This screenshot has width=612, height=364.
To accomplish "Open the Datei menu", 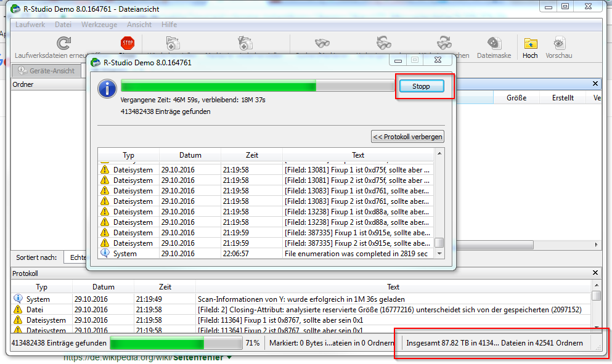I will click(63, 25).
